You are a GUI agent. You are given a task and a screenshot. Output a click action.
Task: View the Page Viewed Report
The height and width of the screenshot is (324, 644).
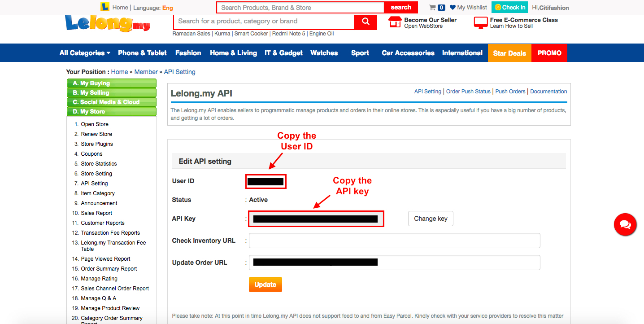[x=106, y=259]
